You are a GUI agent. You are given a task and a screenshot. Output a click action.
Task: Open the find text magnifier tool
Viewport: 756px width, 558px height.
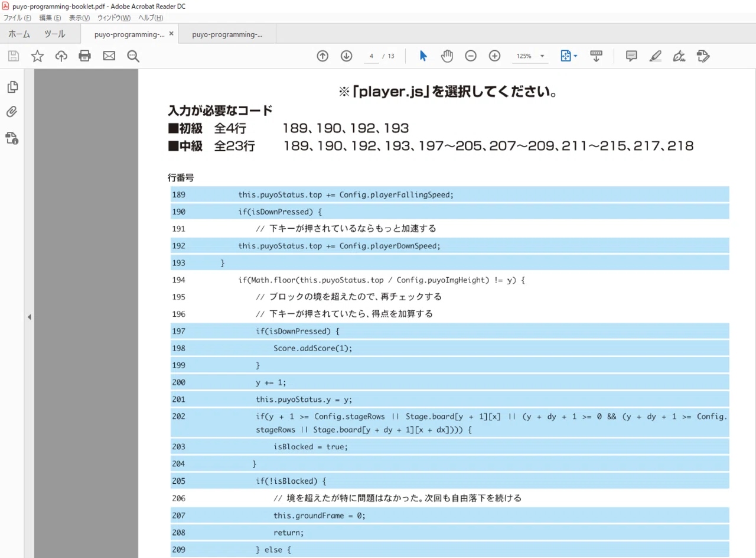click(133, 56)
